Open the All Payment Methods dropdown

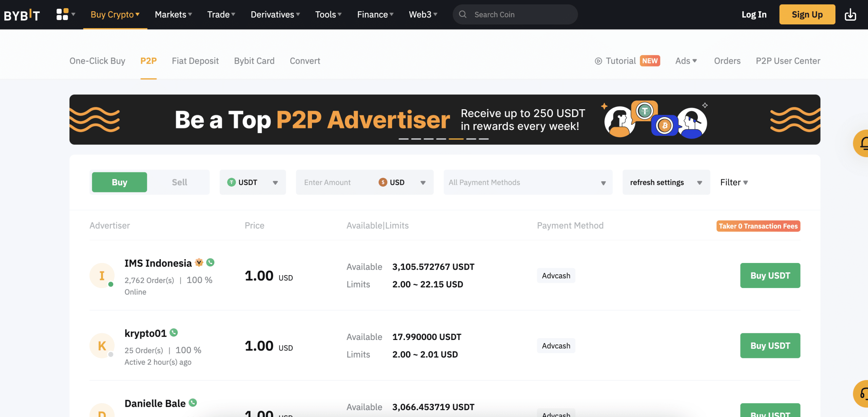pyautogui.click(x=528, y=182)
